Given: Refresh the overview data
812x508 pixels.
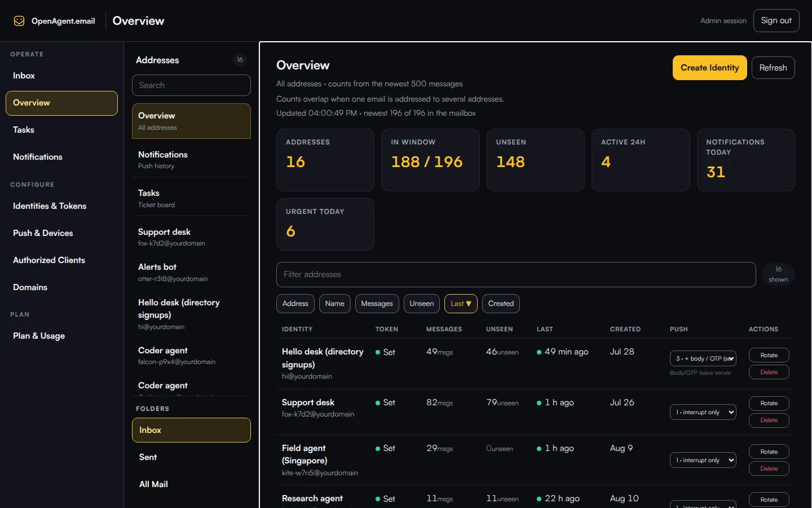Looking at the screenshot, I should click(x=773, y=68).
